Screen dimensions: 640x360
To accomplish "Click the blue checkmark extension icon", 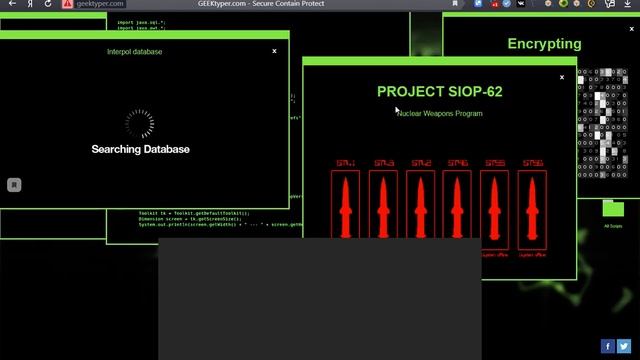I will click(507, 4).
